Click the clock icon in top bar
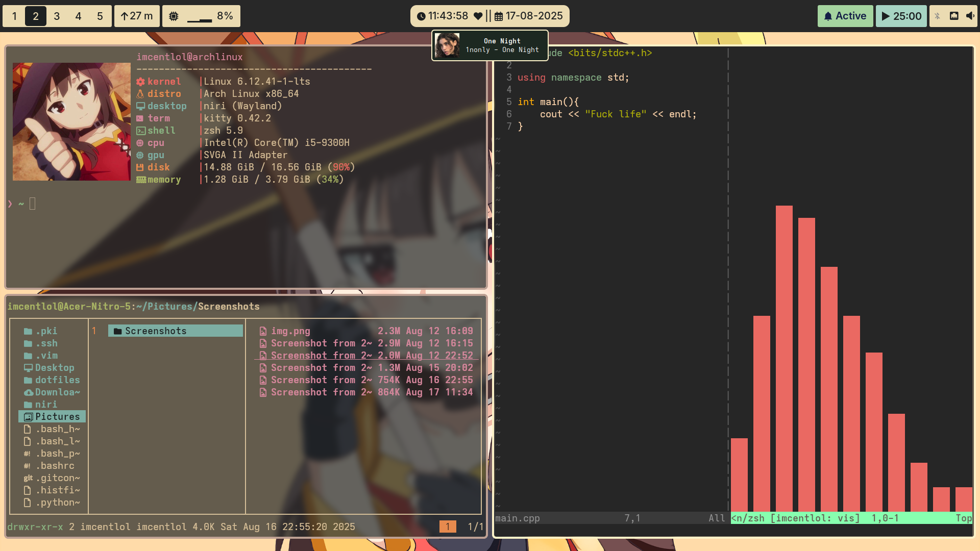The height and width of the screenshot is (551, 980). click(421, 16)
